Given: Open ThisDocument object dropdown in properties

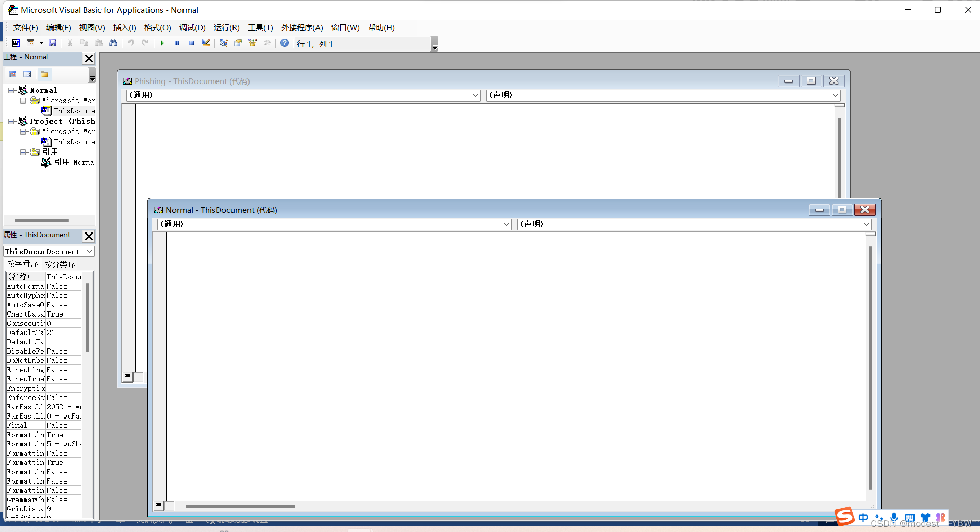Looking at the screenshot, I should [x=89, y=251].
